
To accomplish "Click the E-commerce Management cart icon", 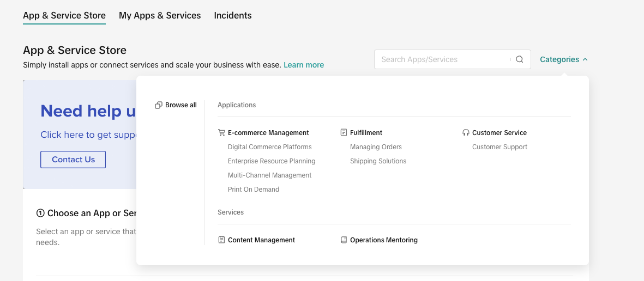I will click(x=221, y=132).
